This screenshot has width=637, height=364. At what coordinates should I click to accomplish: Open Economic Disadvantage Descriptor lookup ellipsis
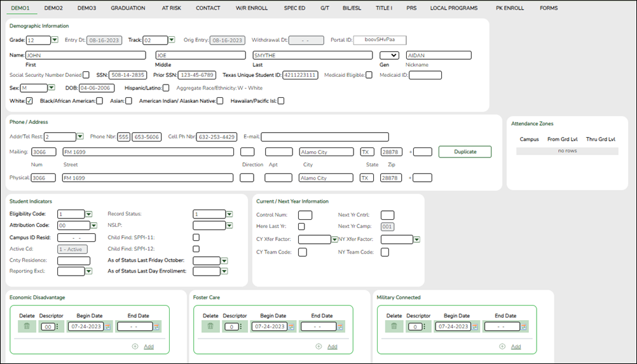(57, 327)
